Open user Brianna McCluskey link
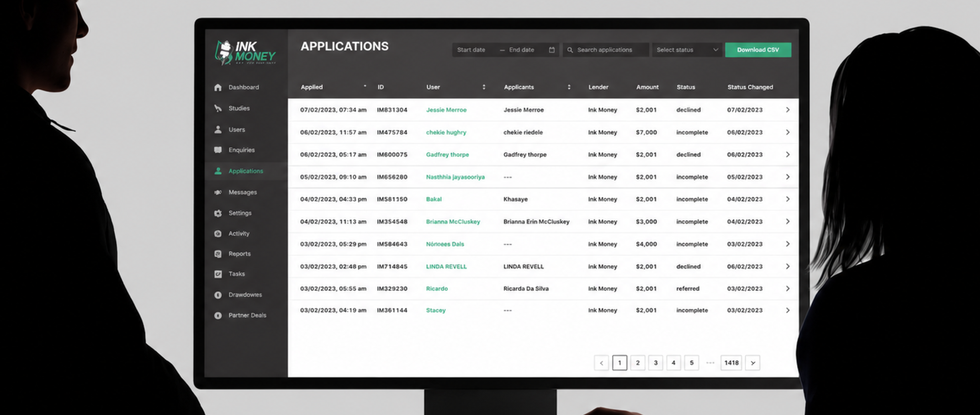 [453, 221]
